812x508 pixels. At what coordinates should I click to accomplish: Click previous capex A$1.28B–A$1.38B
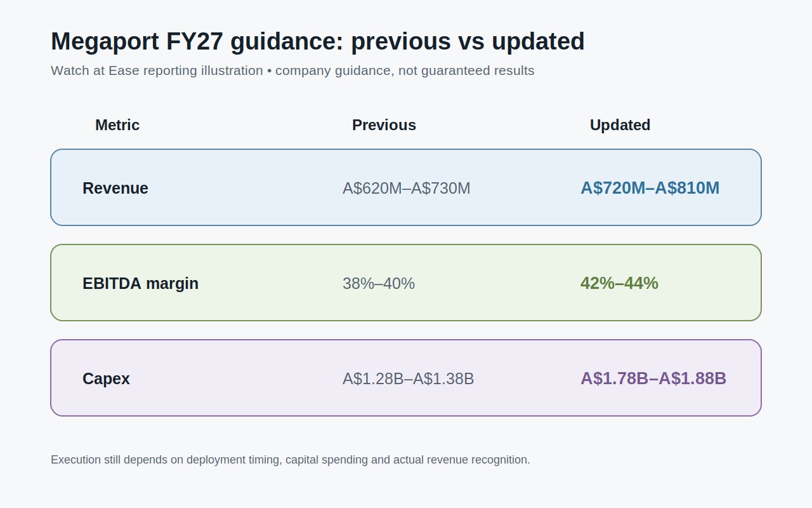tap(409, 378)
